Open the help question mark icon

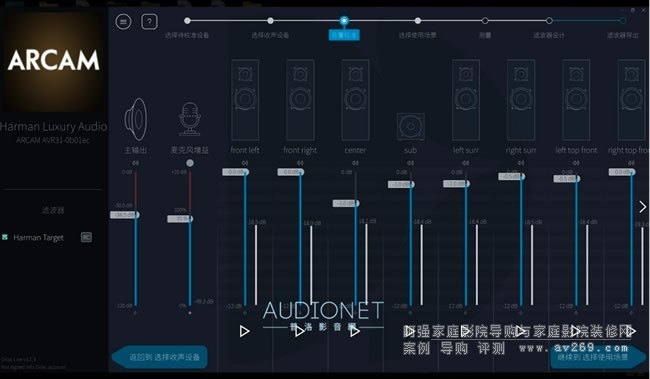click(x=149, y=22)
